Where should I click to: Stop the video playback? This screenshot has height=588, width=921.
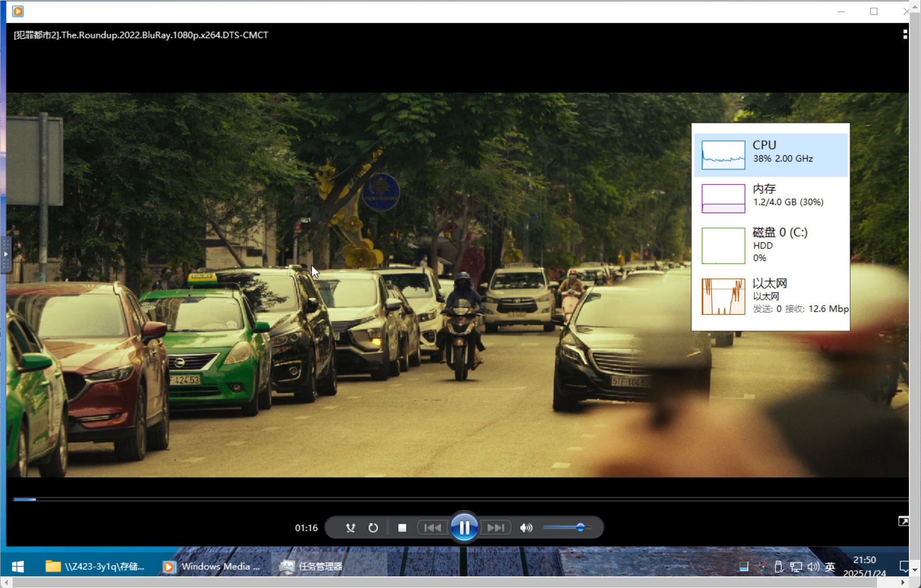pyautogui.click(x=402, y=528)
